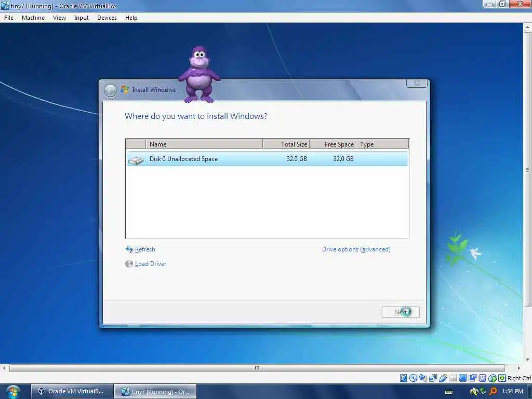Open the Input menu
Viewport: 532px width, 399px height.
point(81,18)
